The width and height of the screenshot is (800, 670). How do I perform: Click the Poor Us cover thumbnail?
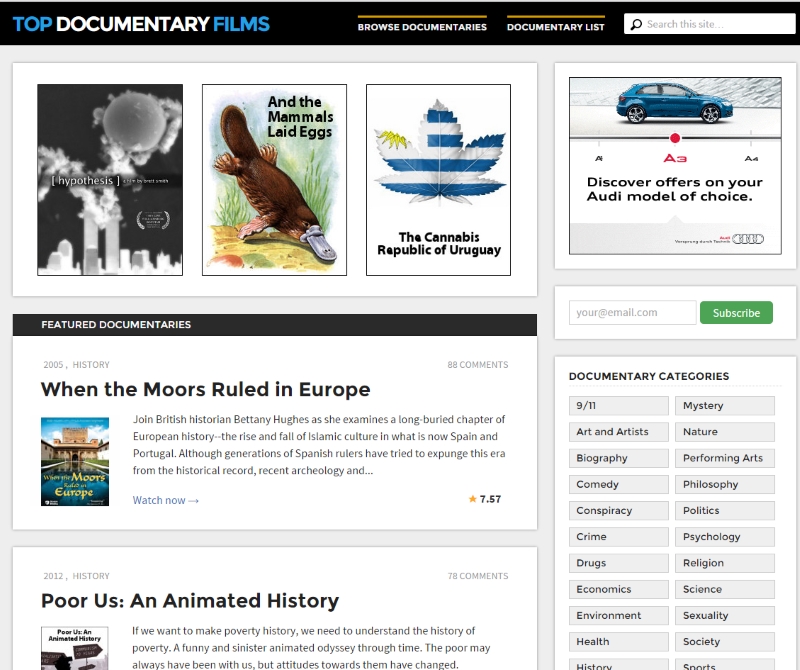click(x=74, y=648)
